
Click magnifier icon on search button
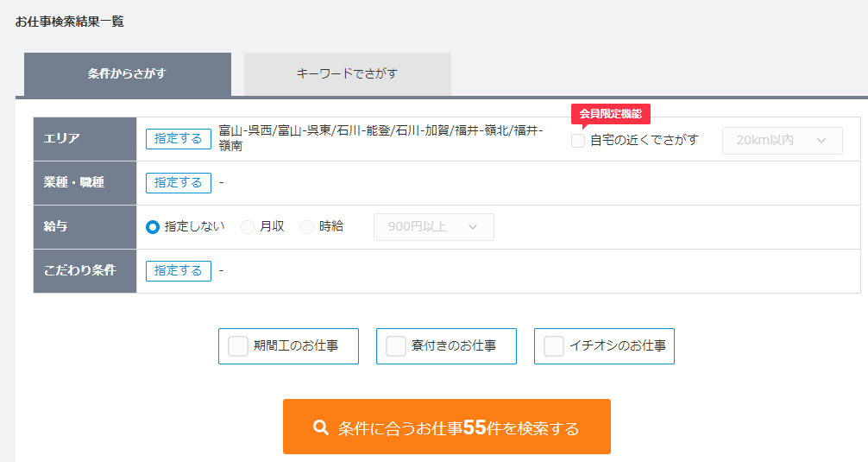(x=320, y=427)
